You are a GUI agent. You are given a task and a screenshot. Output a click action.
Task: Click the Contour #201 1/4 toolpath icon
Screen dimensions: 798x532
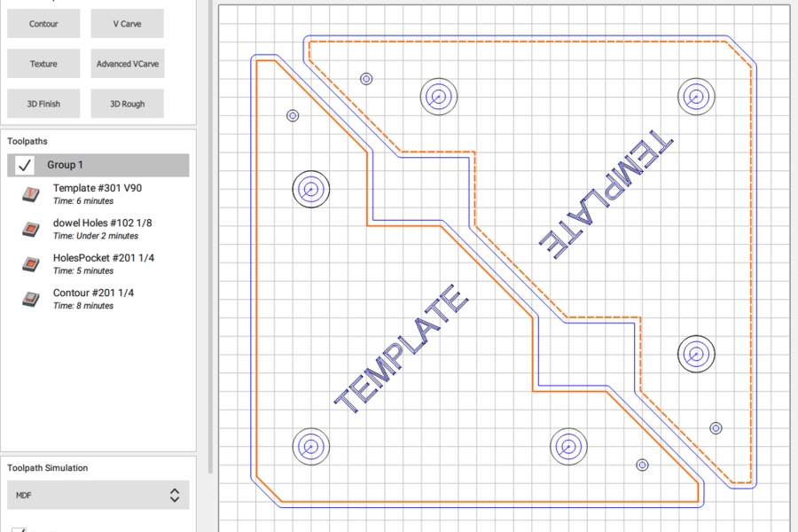31,299
